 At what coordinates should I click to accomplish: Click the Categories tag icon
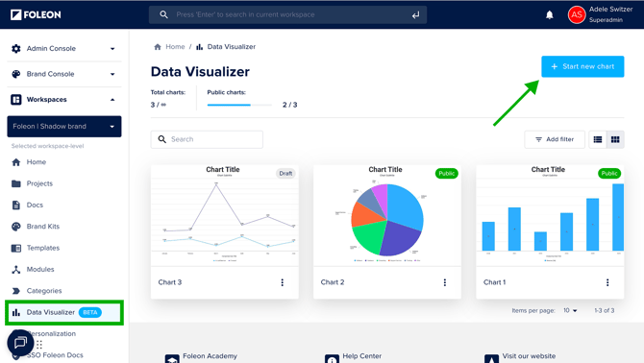coord(16,291)
